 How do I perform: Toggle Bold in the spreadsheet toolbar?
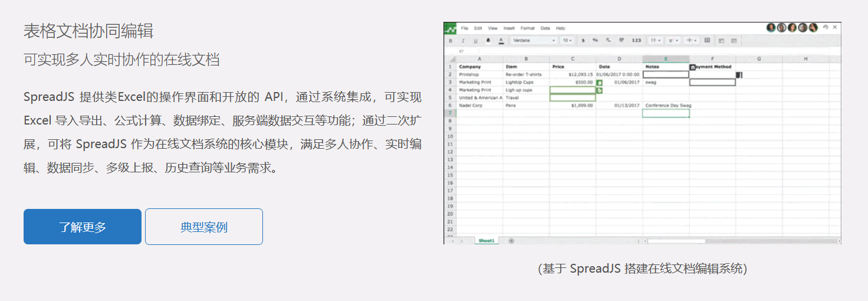[x=451, y=41]
